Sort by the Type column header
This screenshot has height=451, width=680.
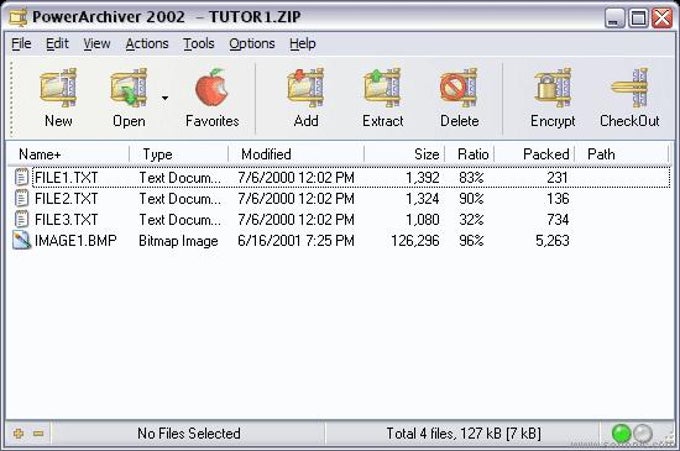point(179,154)
